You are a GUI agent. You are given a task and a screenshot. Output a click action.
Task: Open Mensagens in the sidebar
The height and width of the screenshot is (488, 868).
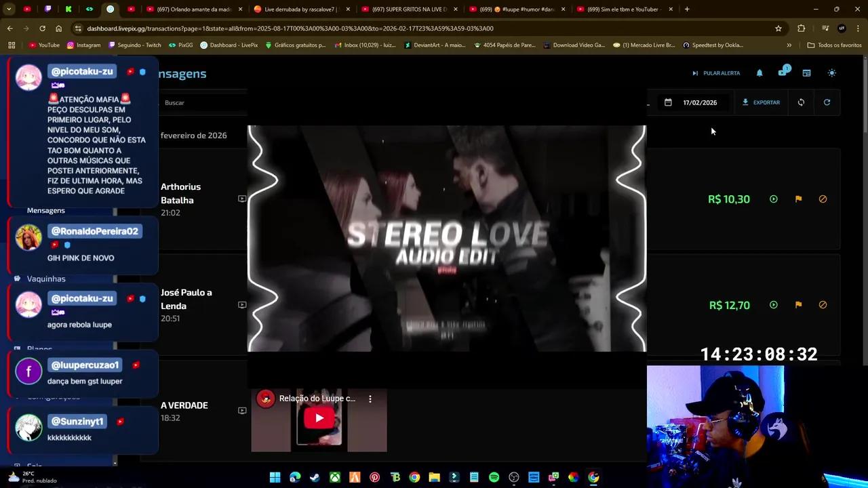pyautogui.click(x=46, y=211)
